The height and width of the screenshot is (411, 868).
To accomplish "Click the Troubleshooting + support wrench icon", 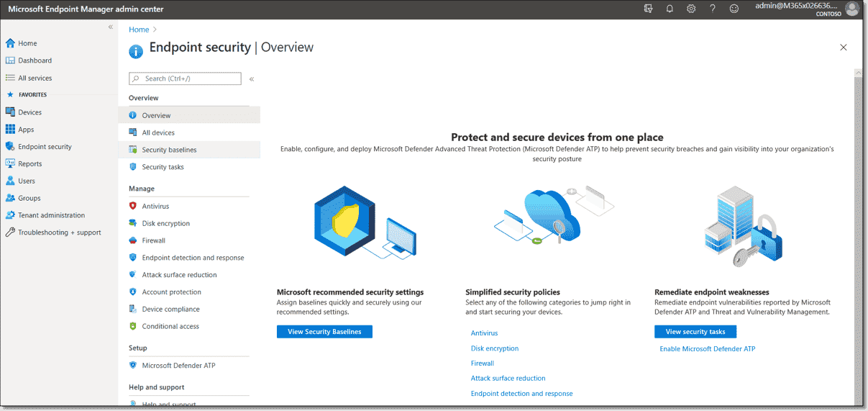I will (x=10, y=232).
